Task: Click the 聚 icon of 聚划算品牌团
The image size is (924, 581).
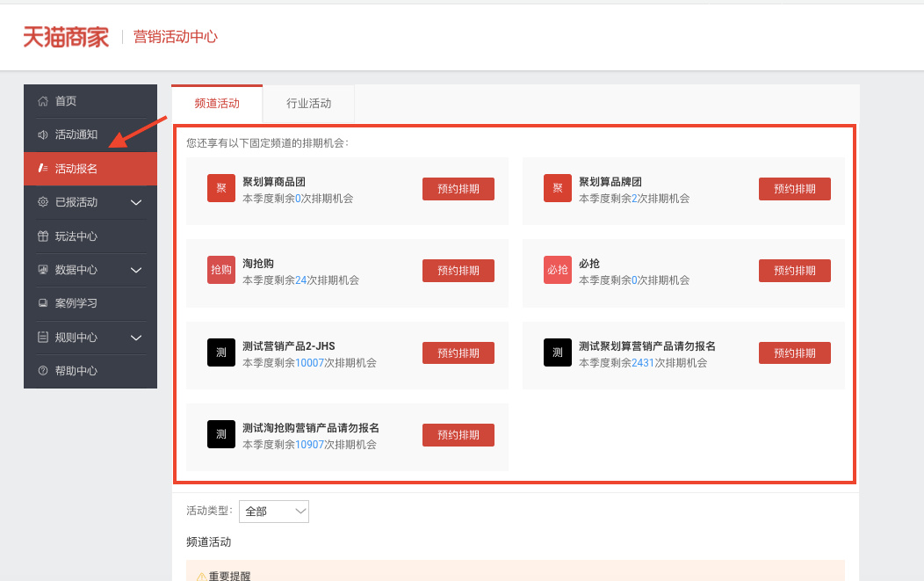Action: pos(558,188)
